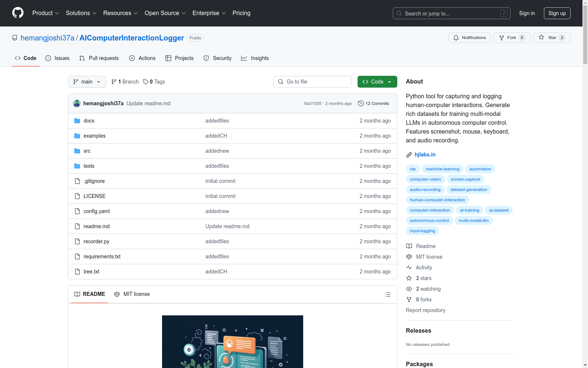Click the star icon beside 2 stars
The height and width of the screenshot is (368, 588).
click(x=409, y=278)
